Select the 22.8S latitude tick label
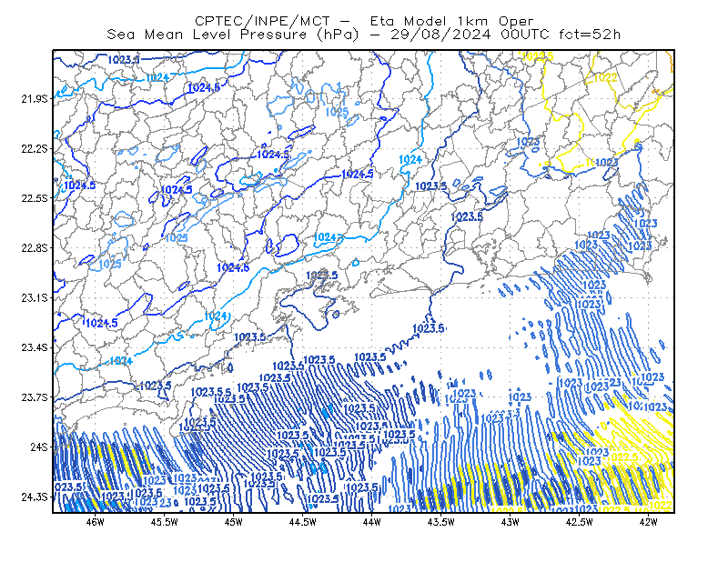Viewport: 728px width, 562px height. point(35,248)
